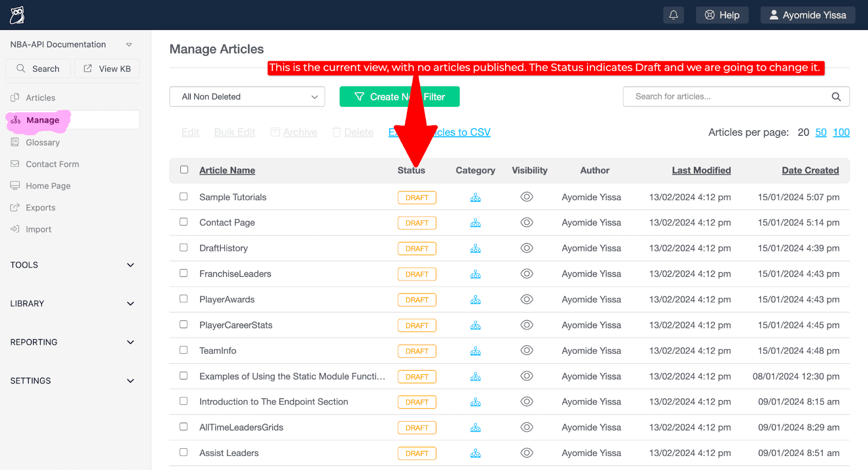
Task: Click category icon for DraftHistory
Action: click(x=476, y=249)
